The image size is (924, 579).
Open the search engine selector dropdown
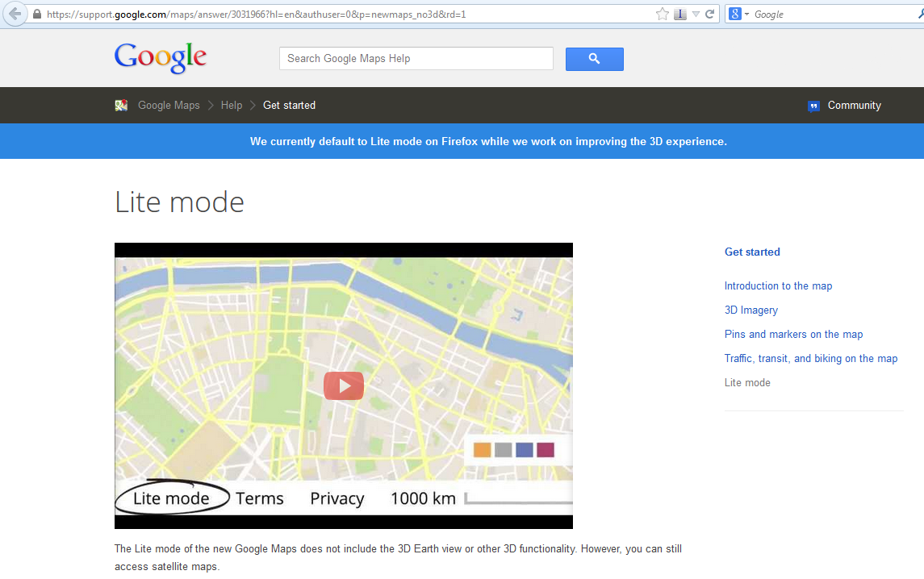point(738,15)
